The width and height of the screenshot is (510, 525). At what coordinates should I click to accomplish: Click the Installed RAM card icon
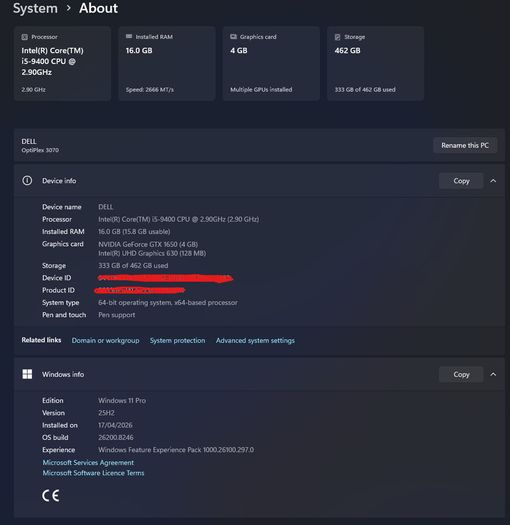coord(129,36)
